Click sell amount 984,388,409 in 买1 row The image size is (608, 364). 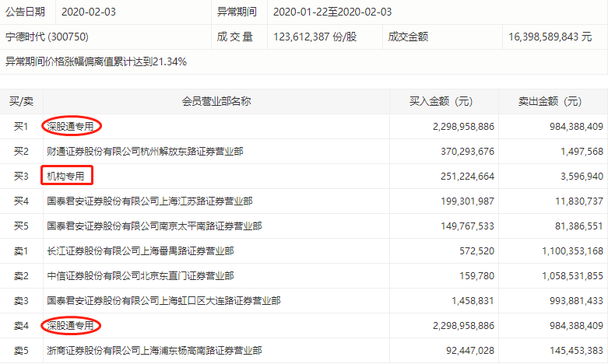(x=576, y=127)
